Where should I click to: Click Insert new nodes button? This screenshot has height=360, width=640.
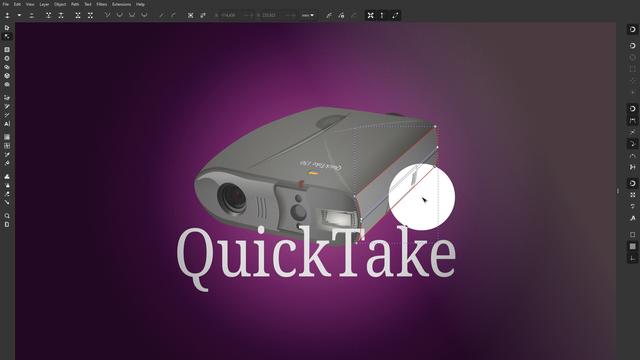[7, 15]
